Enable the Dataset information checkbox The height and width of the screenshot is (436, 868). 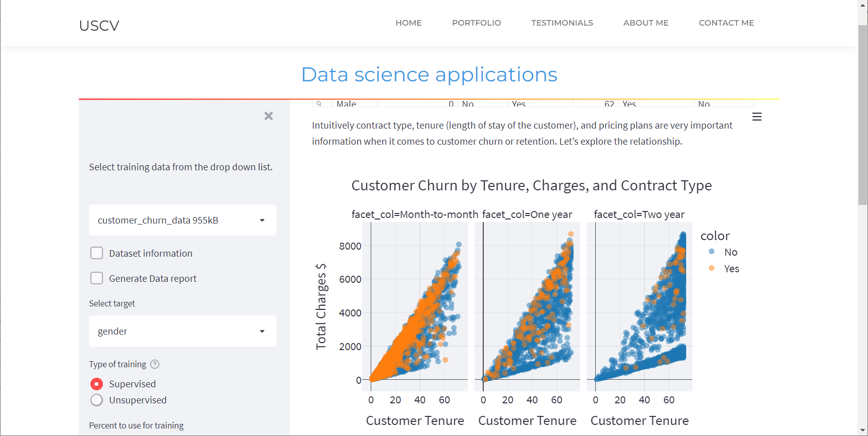coord(97,253)
